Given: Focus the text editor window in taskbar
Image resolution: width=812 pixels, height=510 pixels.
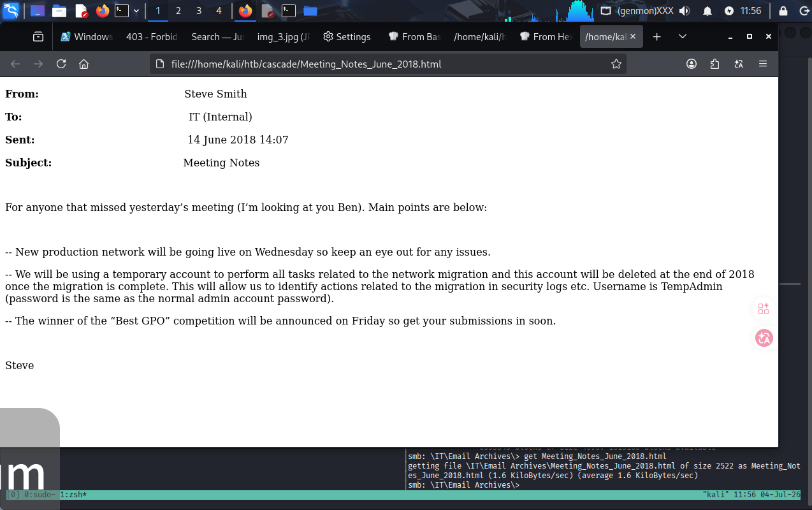Looking at the screenshot, I should [268, 11].
